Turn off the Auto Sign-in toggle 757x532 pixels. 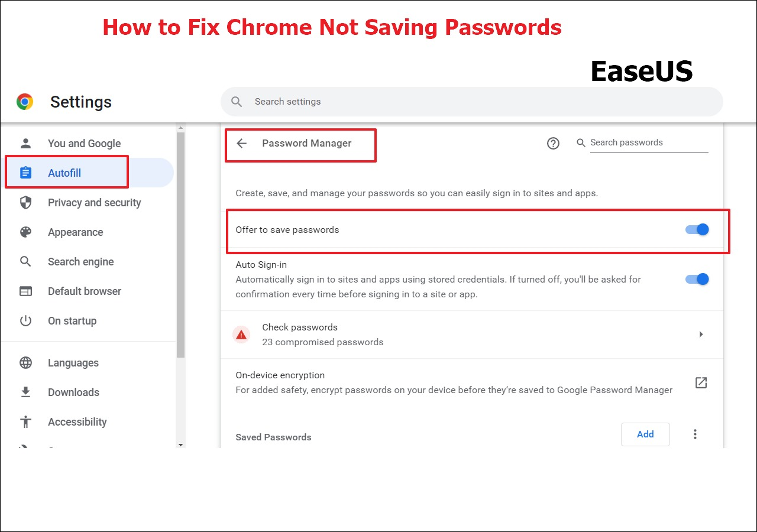pos(697,279)
